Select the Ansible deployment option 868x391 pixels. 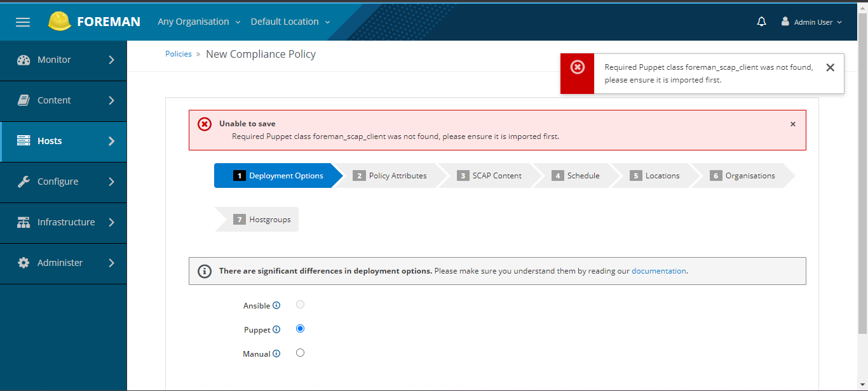click(x=300, y=305)
